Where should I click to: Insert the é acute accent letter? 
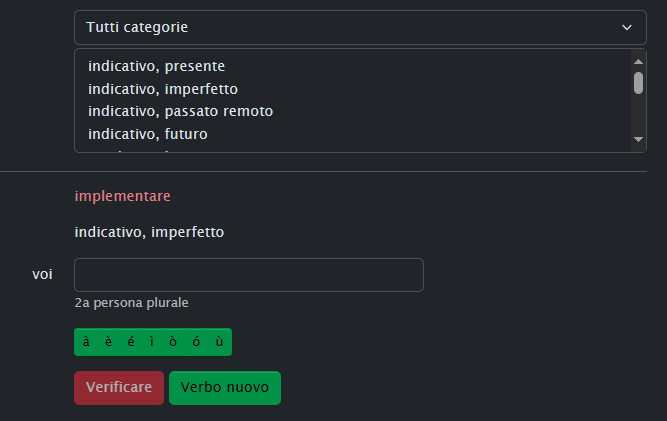point(131,342)
